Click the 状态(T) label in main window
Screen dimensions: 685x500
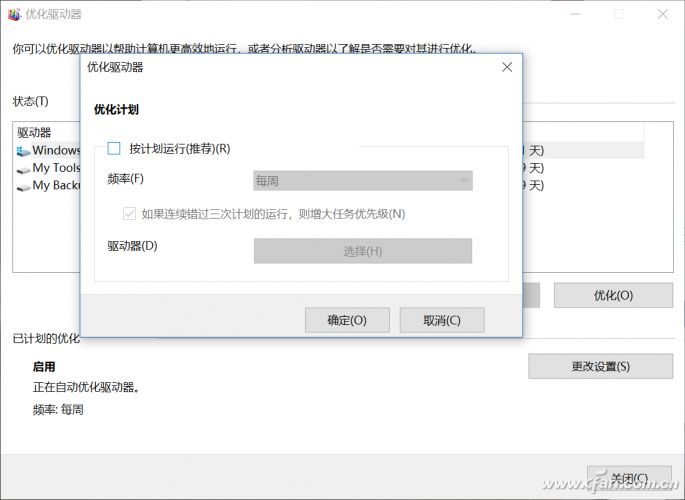[31, 101]
